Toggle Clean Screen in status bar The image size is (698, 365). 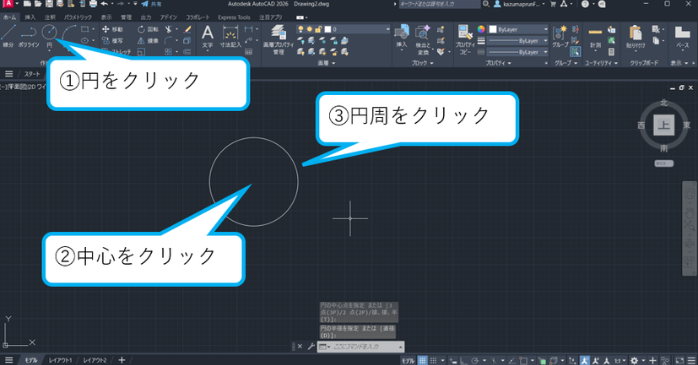click(679, 360)
